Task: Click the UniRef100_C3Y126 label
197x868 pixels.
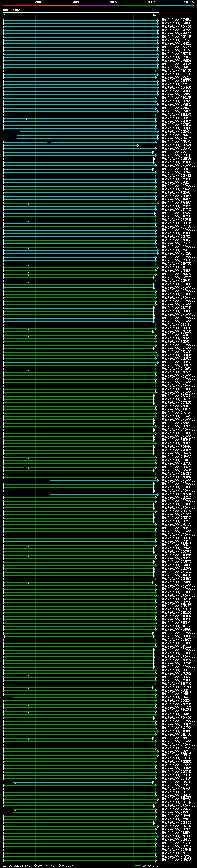Action: tap(177, 748)
